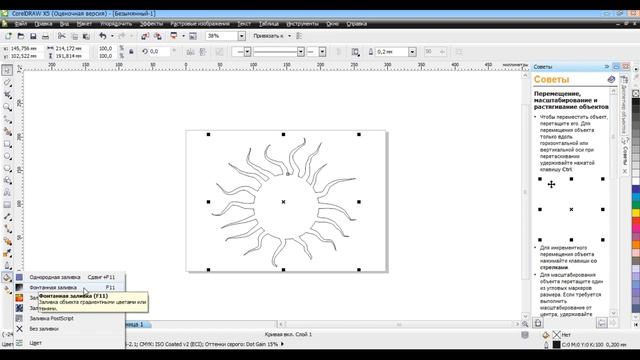Click the Open file folder icon
640x360 pixels.
20,36
